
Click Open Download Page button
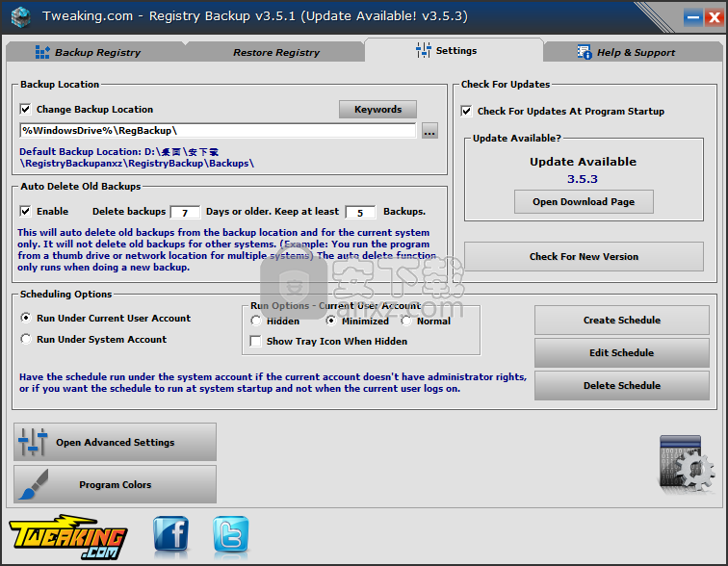pos(584,202)
